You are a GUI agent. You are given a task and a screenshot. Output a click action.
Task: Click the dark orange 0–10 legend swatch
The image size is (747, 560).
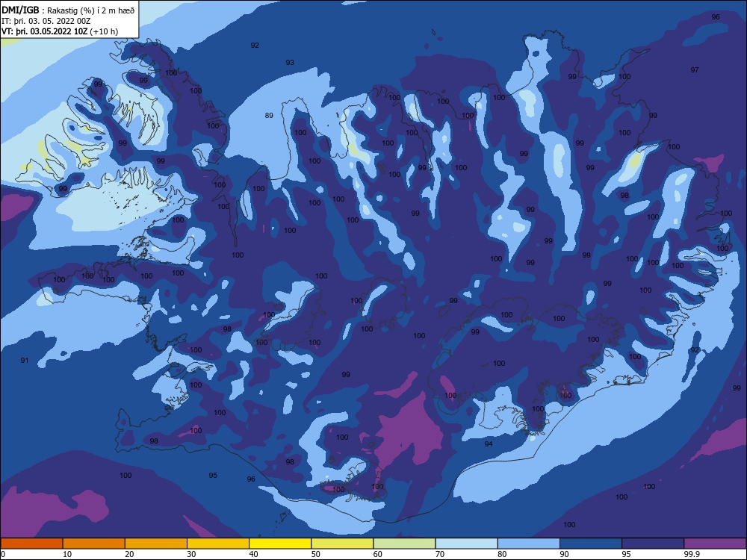coord(31,544)
